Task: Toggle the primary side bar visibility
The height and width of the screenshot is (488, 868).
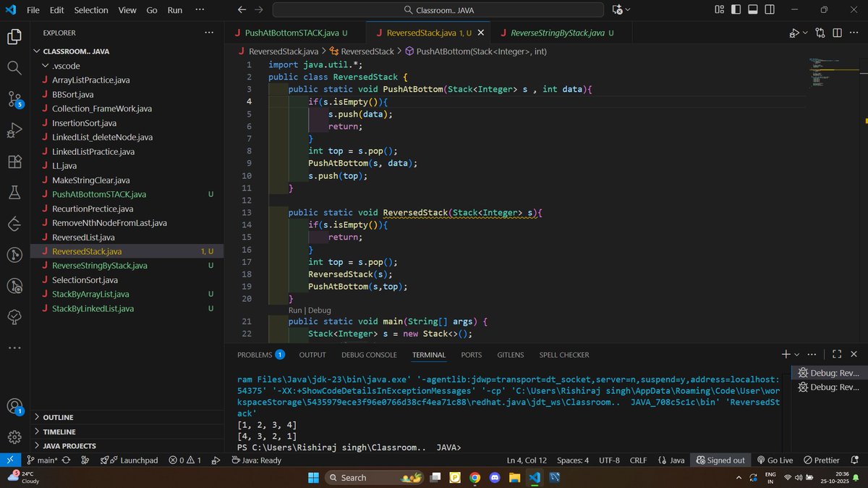Action: coord(736,9)
